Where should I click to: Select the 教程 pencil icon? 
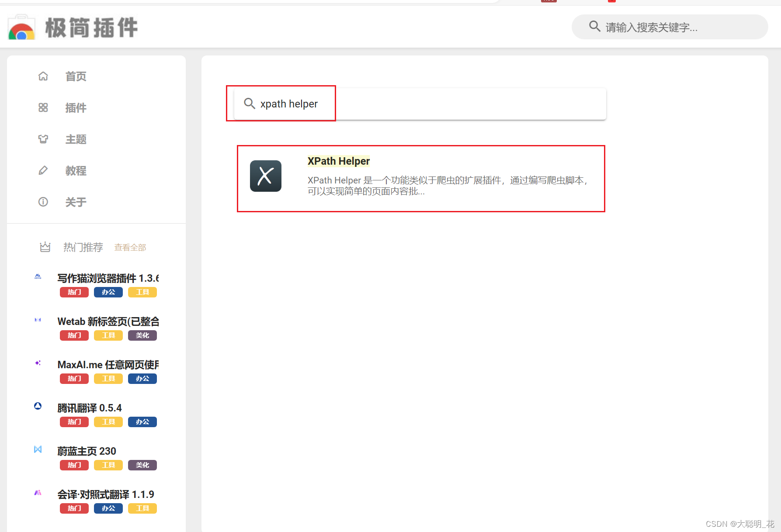[x=43, y=170]
